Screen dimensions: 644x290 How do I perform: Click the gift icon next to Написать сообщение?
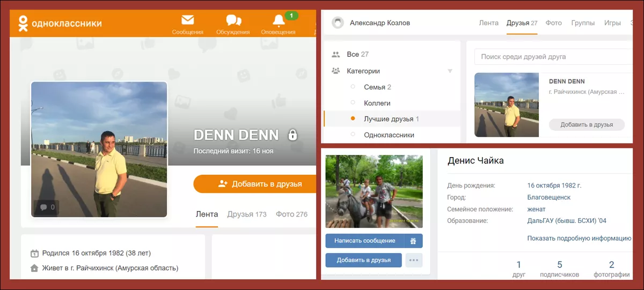(413, 241)
